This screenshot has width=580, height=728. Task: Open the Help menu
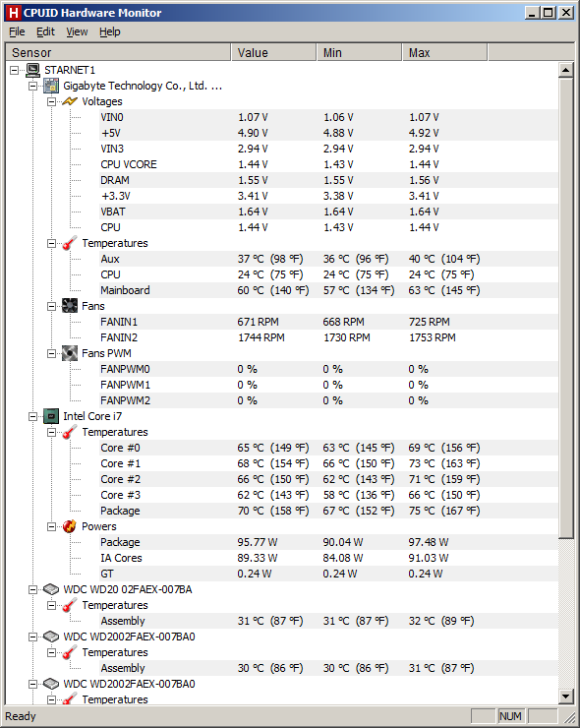[109, 31]
